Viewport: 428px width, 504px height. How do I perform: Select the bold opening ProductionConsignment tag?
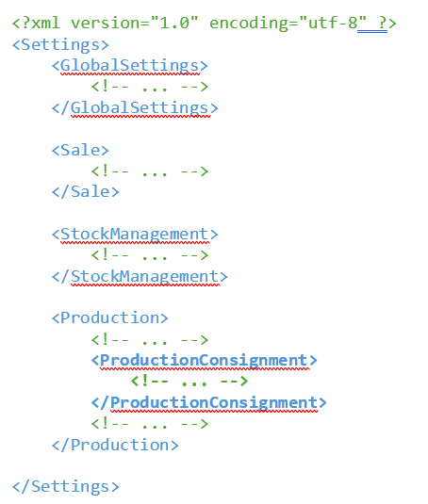[x=205, y=361]
